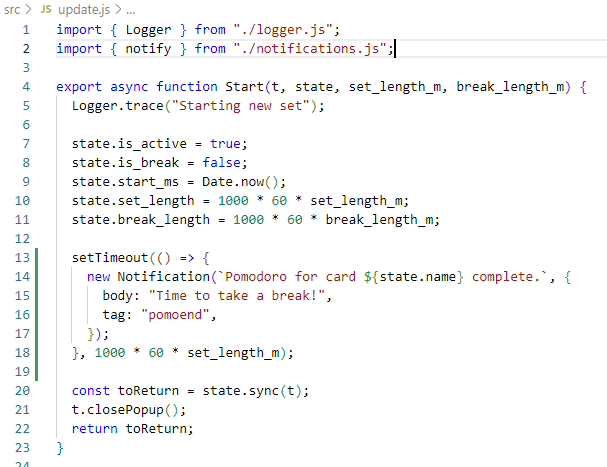This screenshot has height=467, width=607.
Task: Click 'state.is_active' on line 7
Action: [x=129, y=144]
